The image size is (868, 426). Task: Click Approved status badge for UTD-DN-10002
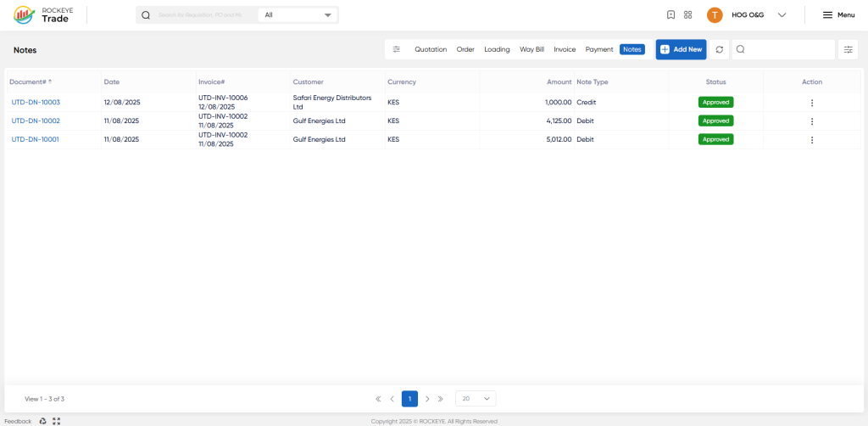pos(715,121)
